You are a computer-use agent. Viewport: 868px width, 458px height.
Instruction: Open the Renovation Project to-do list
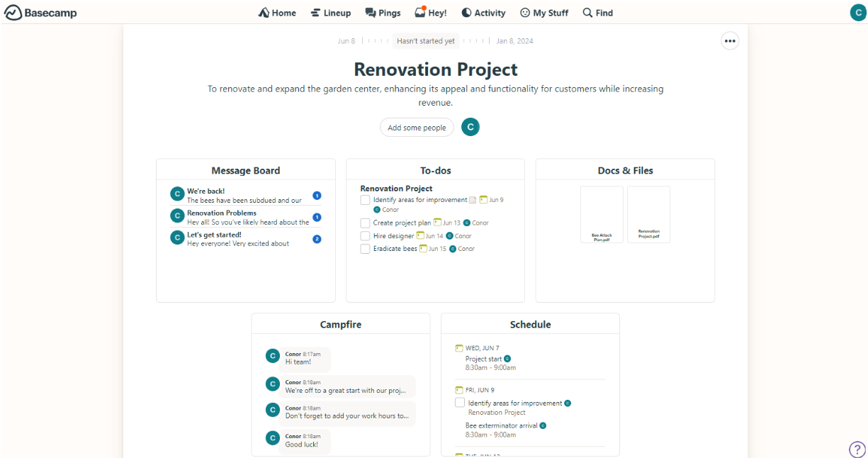tap(396, 189)
